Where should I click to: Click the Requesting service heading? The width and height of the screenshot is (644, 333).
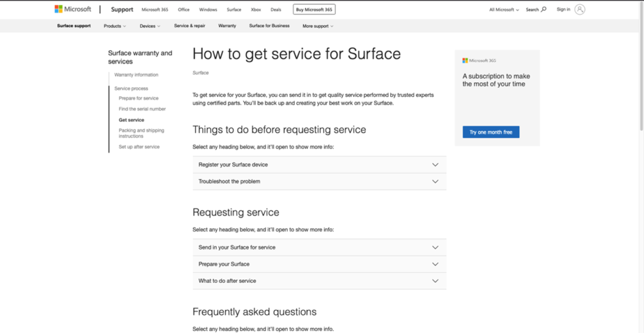click(x=236, y=212)
